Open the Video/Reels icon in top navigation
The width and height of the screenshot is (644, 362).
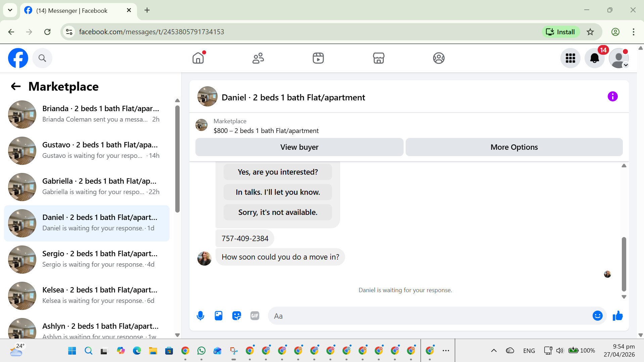(x=318, y=58)
